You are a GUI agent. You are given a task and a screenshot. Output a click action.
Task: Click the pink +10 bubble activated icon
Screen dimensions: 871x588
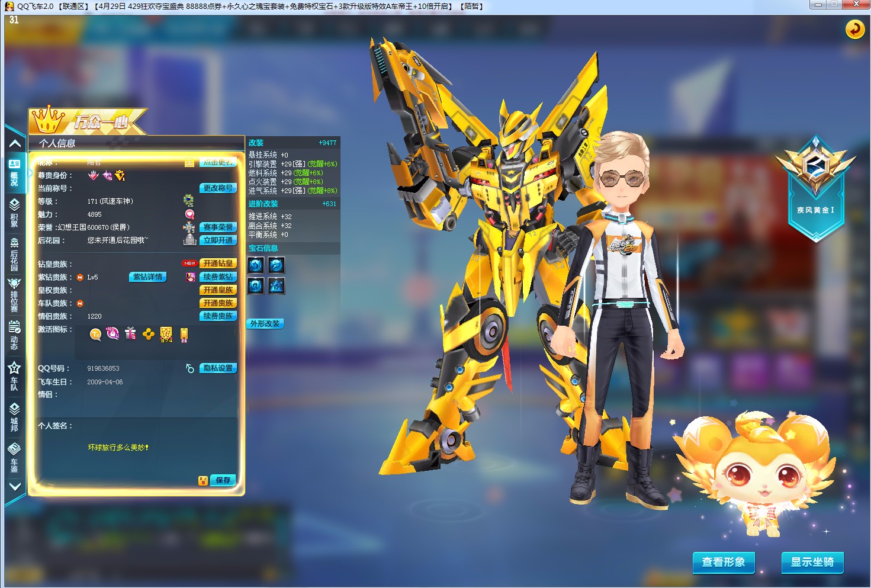[113, 334]
